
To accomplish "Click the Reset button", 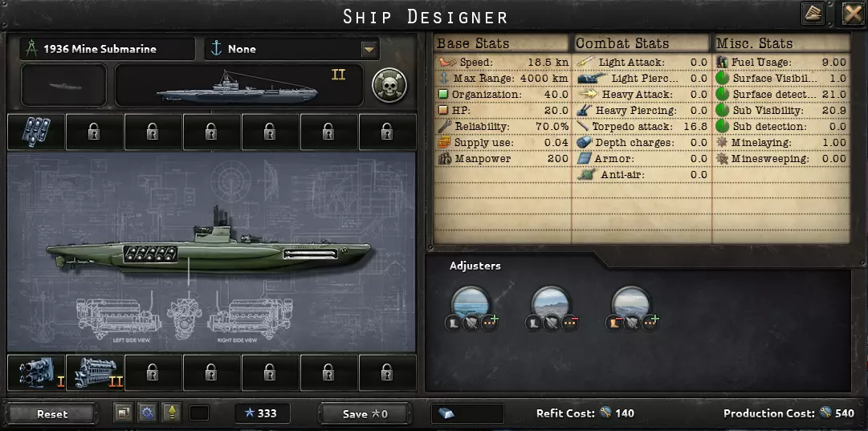I will point(52,414).
